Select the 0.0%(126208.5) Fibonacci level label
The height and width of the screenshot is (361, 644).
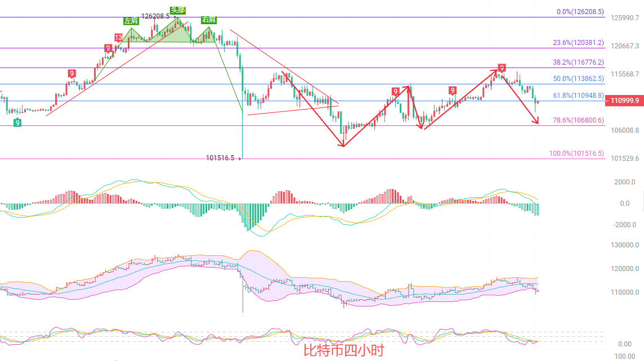click(x=580, y=11)
